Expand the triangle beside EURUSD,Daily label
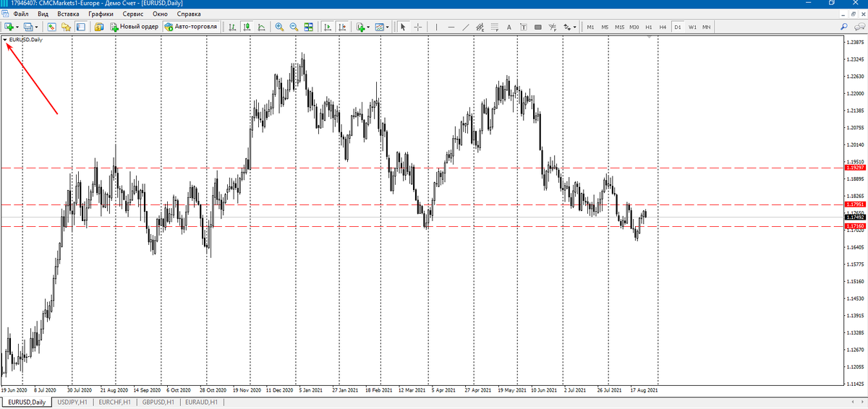Screen dimensions: 868x409 [x=5, y=40]
